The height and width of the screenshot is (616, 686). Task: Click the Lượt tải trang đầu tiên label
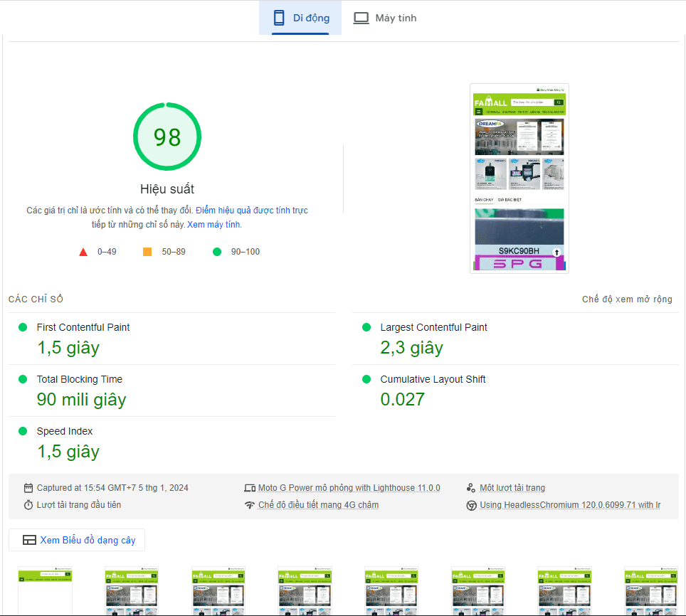pyautogui.click(x=79, y=505)
